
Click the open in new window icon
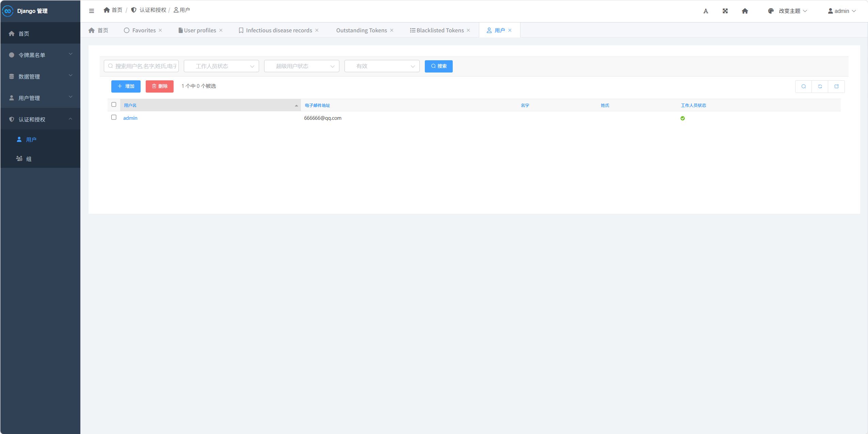click(x=836, y=86)
